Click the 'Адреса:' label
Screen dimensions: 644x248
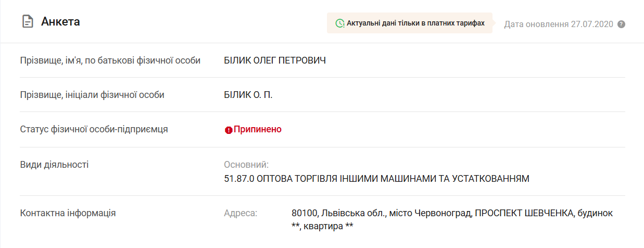[x=241, y=213]
